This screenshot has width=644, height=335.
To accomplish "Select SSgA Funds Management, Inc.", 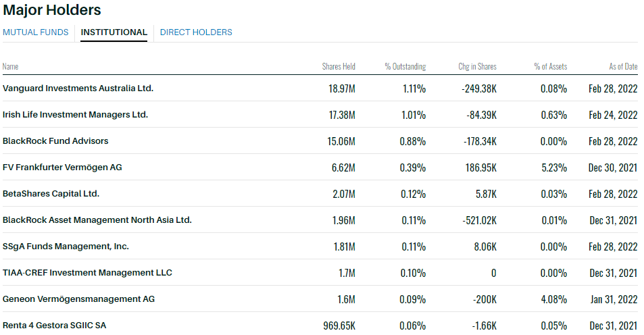I will click(66, 247).
